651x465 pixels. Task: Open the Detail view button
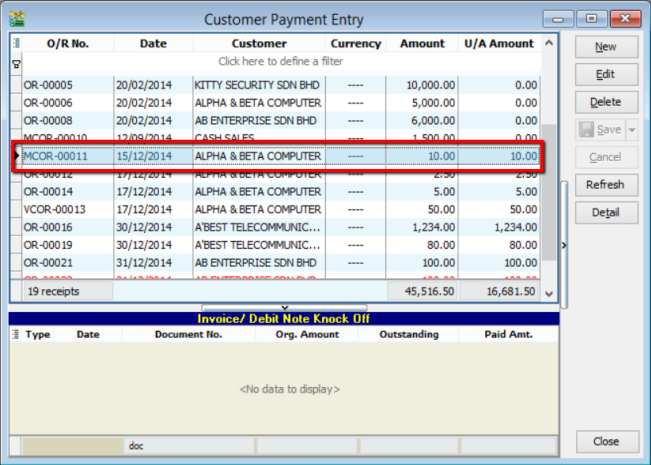[605, 213]
